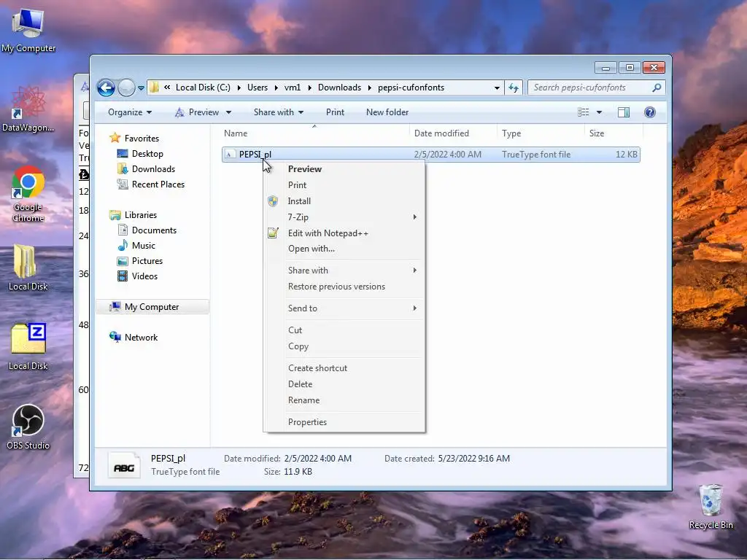Click the change view icon
747x560 pixels.
[584, 112]
